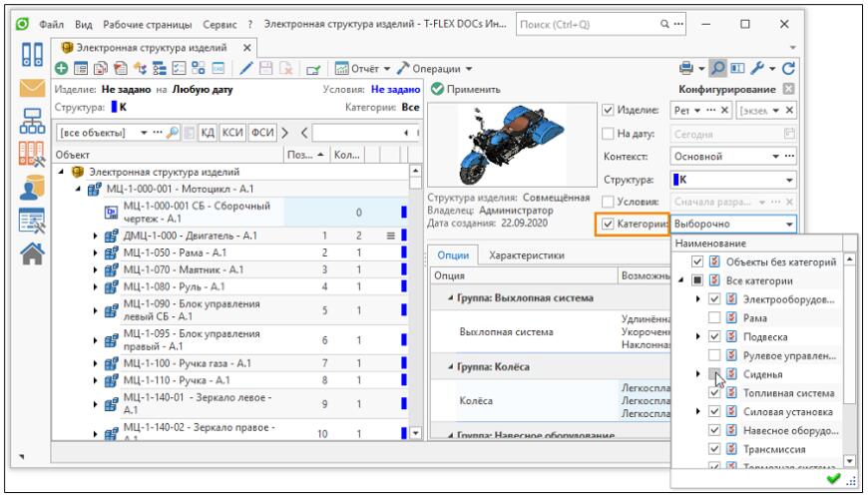Click the calendar icon in the date field
This screenshot has width=868, height=498.
click(789, 134)
